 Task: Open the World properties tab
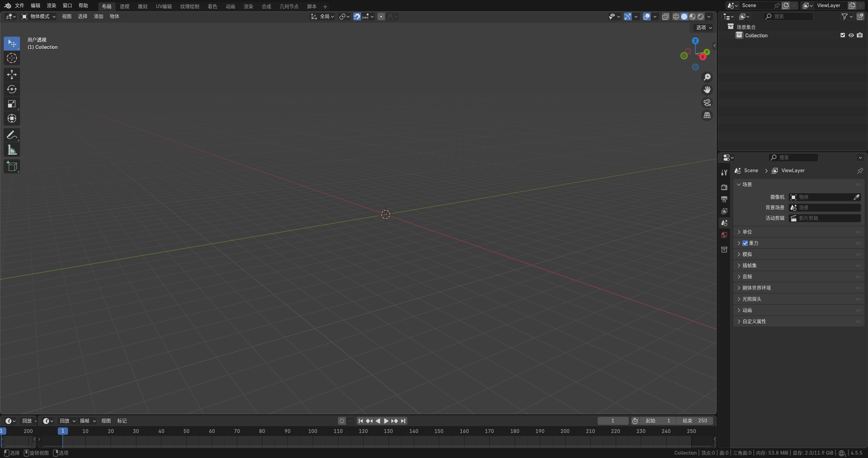click(x=724, y=235)
